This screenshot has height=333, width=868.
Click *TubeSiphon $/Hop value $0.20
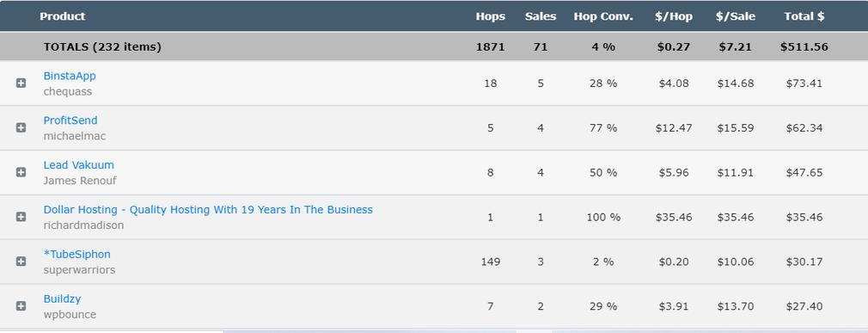tap(674, 262)
